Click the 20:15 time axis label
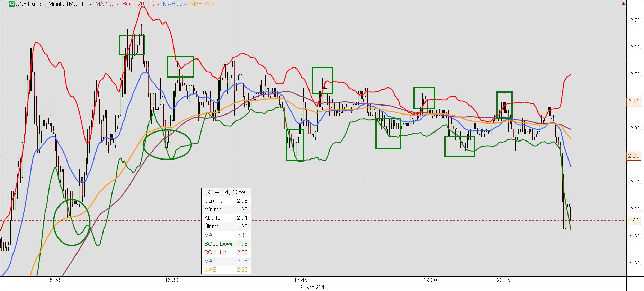 [503, 280]
